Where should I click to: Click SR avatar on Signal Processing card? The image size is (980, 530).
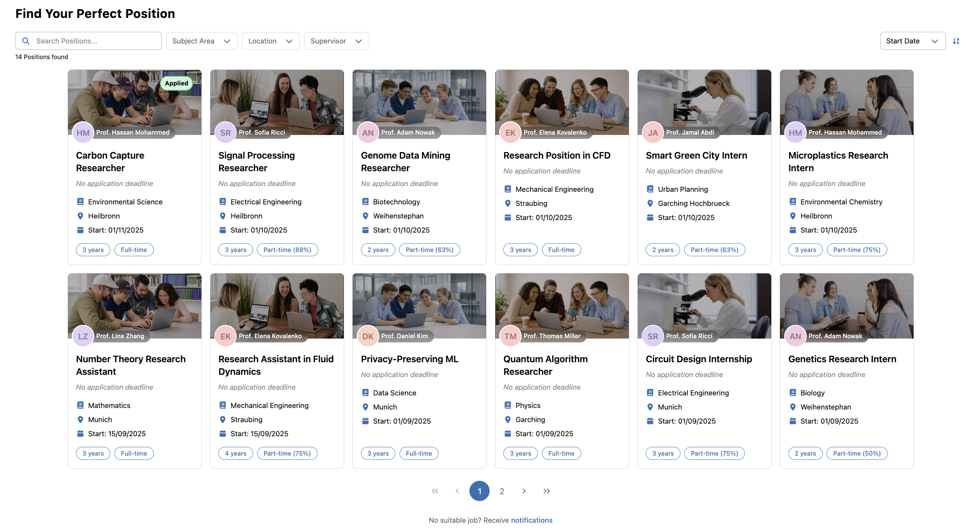click(226, 133)
